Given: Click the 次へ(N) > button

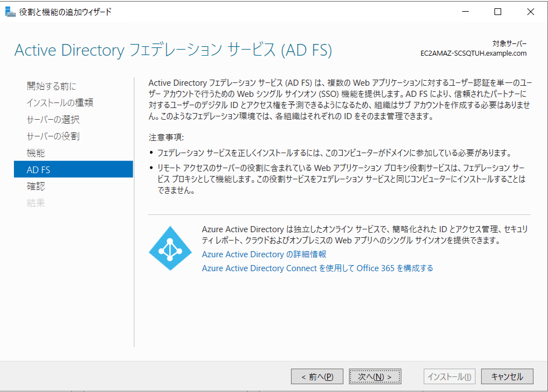Looking at the screenshot, I should [x=375, y=376].
